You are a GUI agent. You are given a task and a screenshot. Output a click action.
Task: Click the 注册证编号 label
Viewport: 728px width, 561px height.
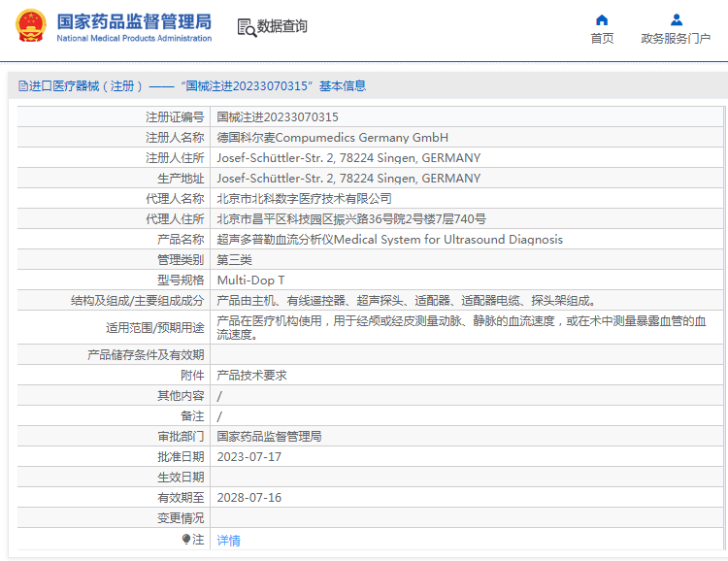pyautogui.click(x=175, y=117)
